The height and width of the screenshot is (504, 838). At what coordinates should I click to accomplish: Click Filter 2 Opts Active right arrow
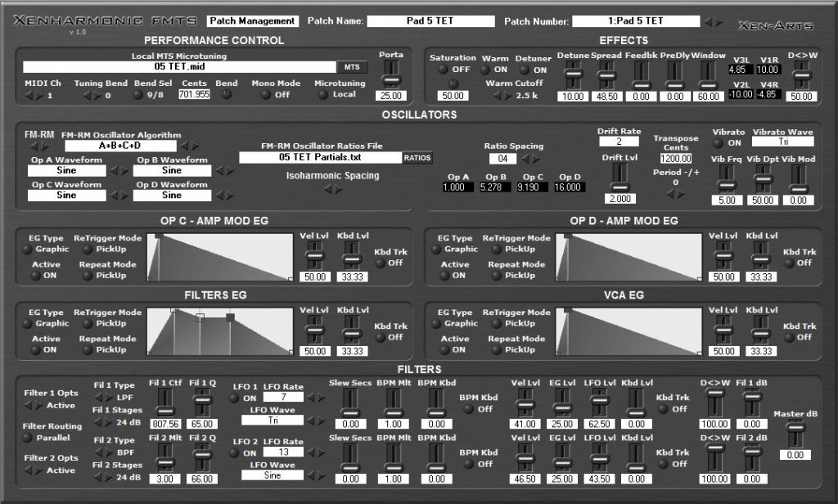(38, 470)
